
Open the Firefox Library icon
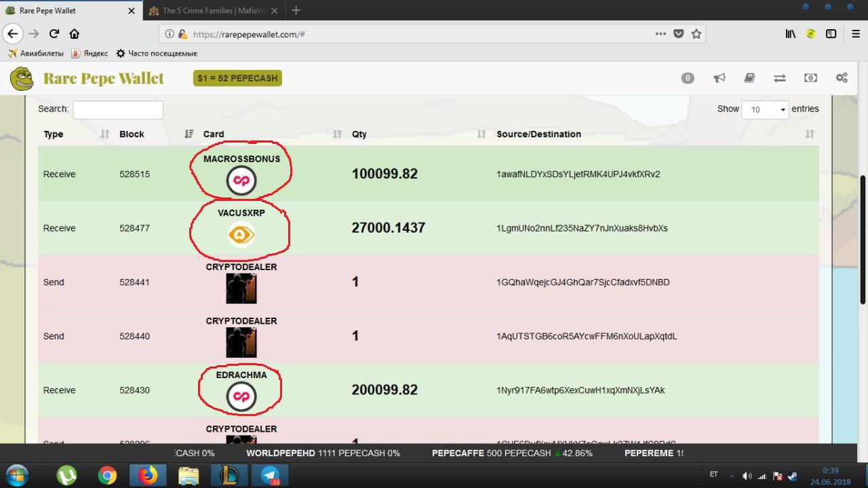click(791, 33)
